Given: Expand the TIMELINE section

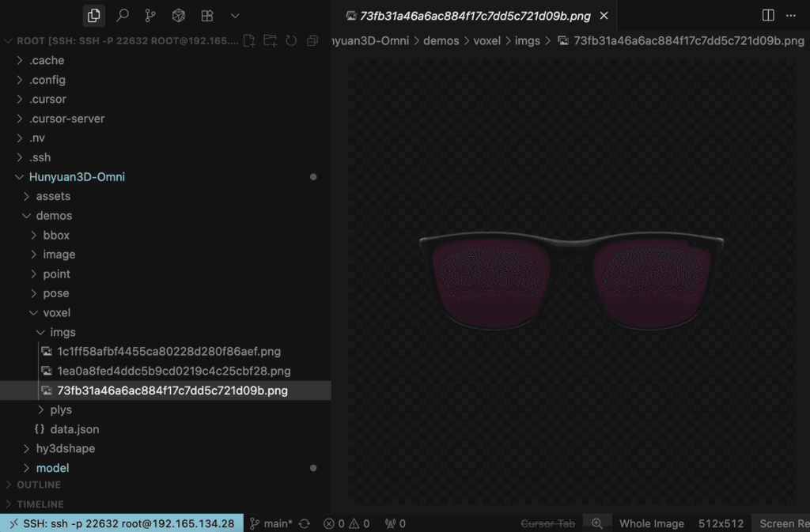Looking at the screenshot, I should (x=40, y=504).
